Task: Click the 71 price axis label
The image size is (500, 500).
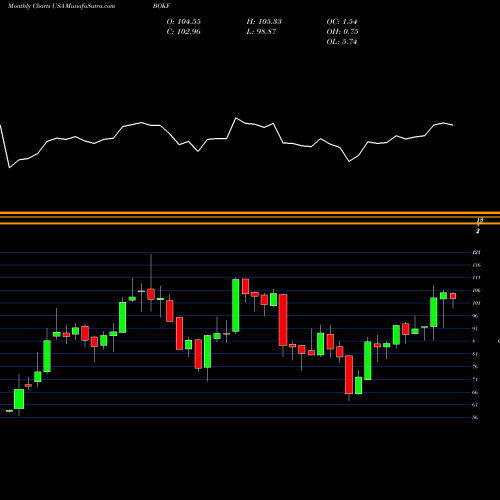Action: tap(476, 379)
